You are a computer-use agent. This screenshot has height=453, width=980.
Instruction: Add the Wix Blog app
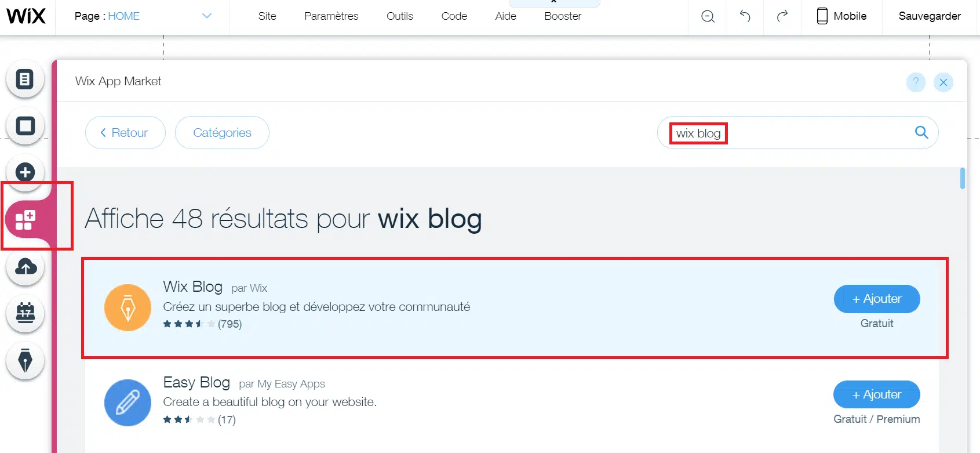(x=877, y=299)
